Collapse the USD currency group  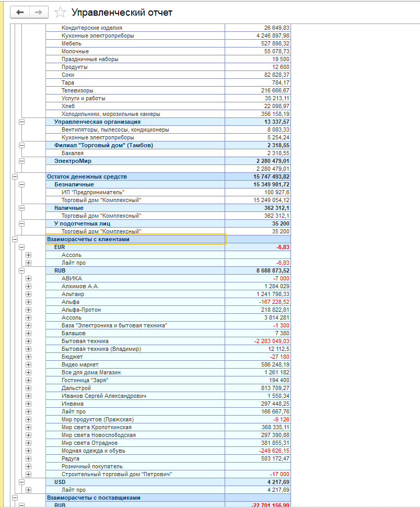22,482
